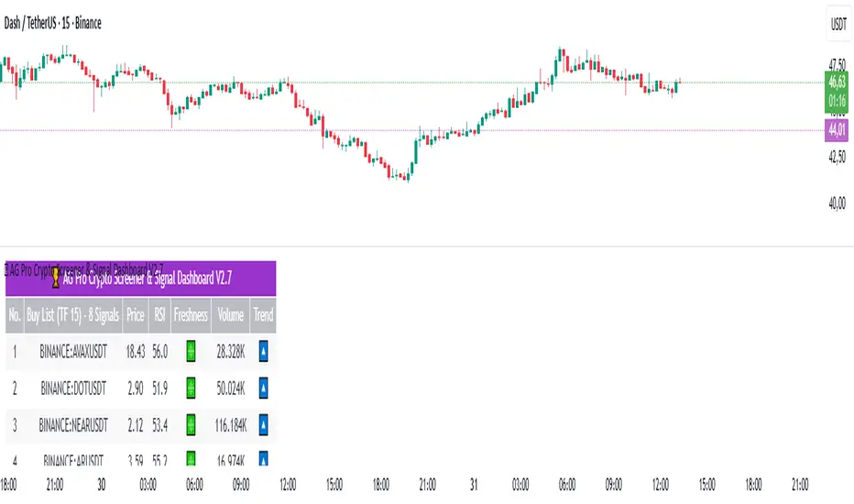Click green freshness icon for AVAXUSDT row
This screenshot has height=504, width=854.
coord(192,350)
